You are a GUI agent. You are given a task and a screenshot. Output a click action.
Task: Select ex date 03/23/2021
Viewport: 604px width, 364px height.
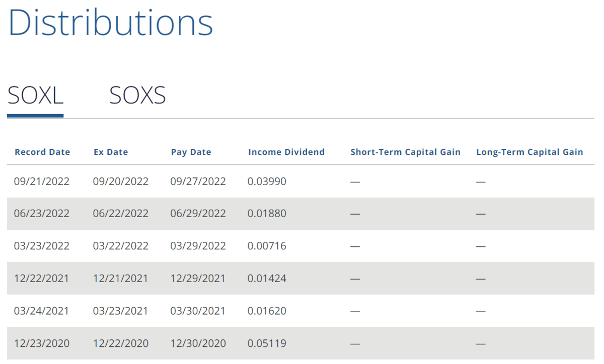121,311
